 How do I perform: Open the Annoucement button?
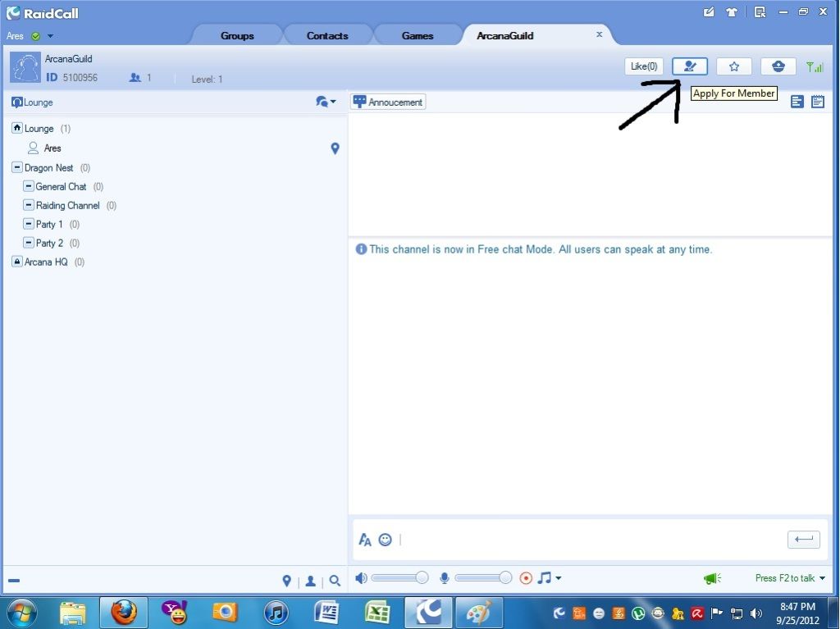388,102
